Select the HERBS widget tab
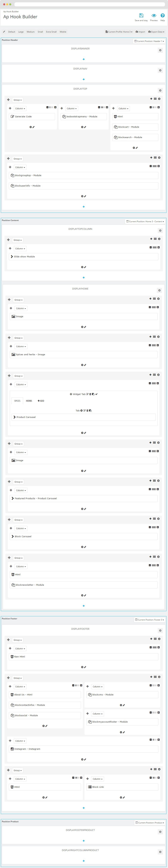Screen dimensions: 168x868 coord(29,401)
